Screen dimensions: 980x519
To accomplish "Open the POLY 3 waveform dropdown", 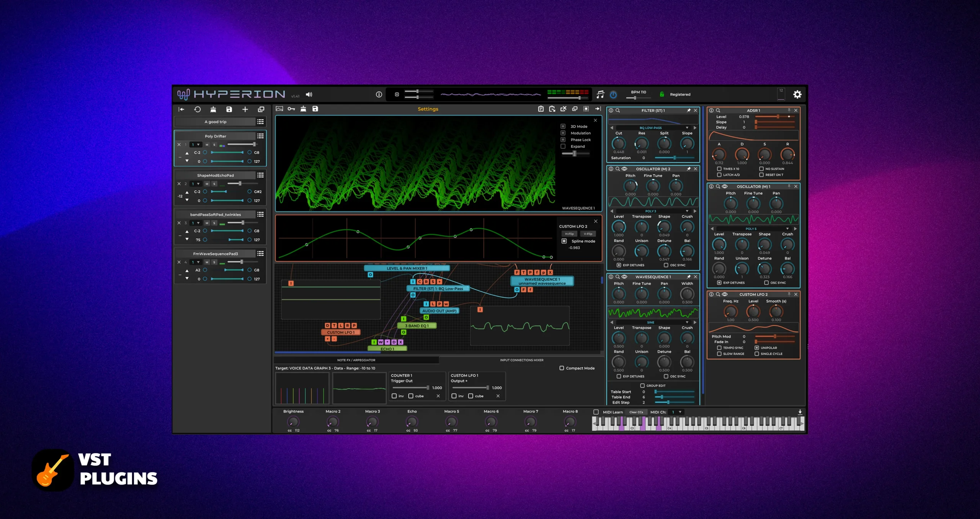I will click(651, 211).
